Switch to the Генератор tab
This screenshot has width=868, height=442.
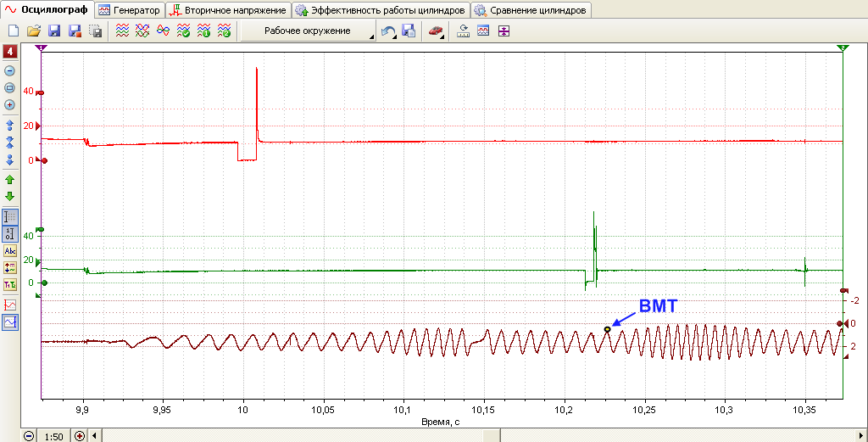pos(130,10)
